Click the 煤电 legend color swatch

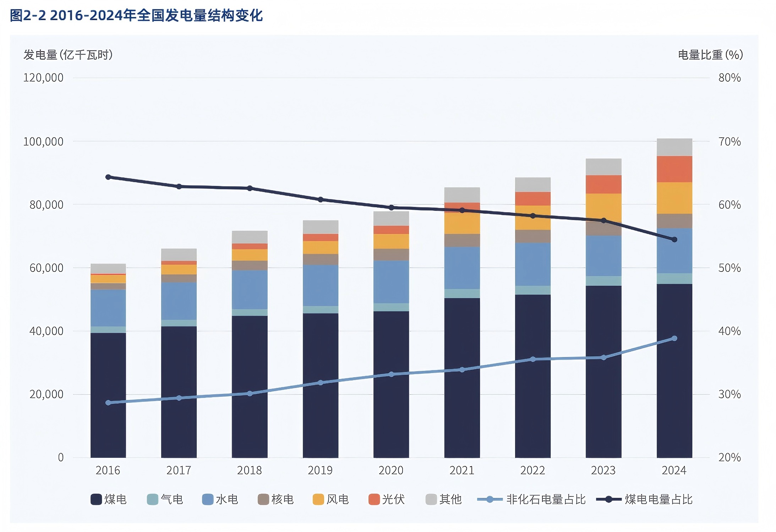96,499
